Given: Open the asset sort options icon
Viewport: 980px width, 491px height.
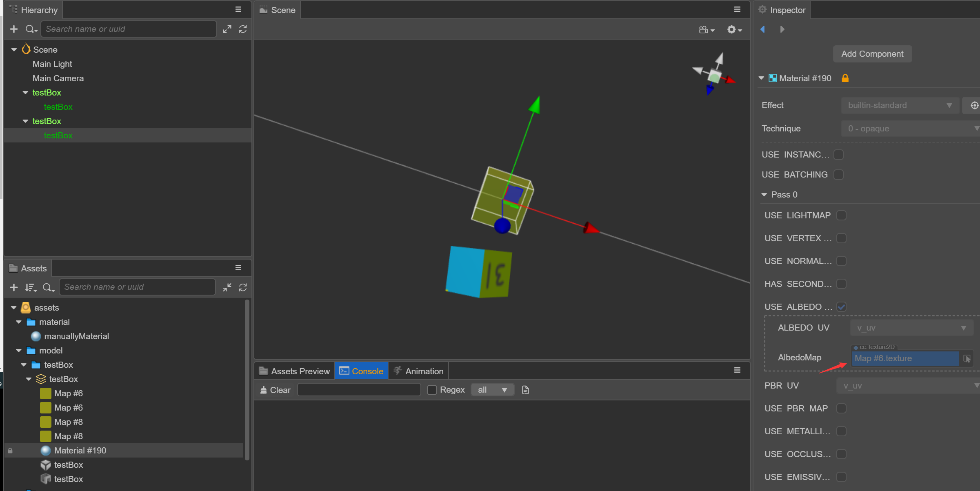Looking at the screenshot, I should pos(31,287).
